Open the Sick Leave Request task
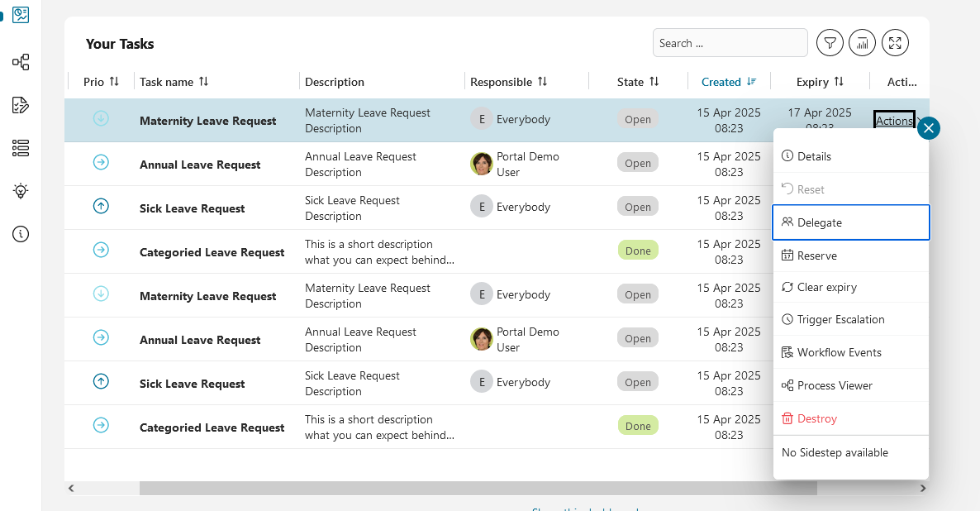Screen dimensions: 980x511 [192, 208]
